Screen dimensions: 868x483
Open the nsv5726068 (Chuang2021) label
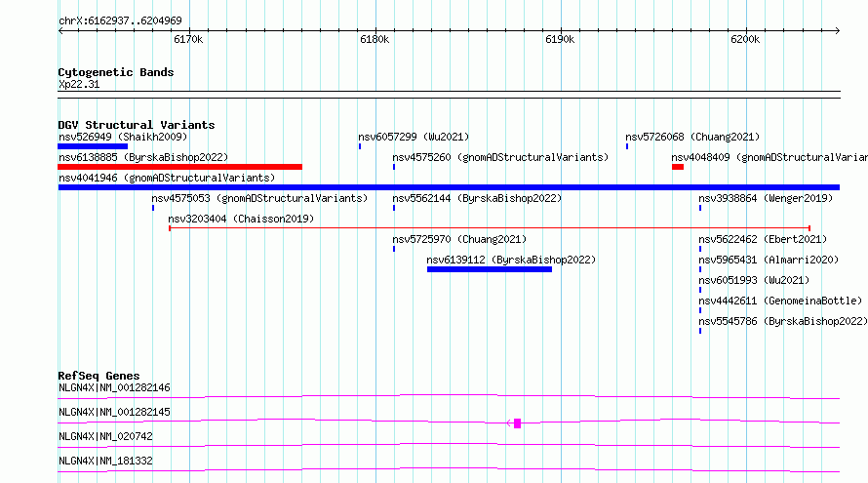coord(692,137)
